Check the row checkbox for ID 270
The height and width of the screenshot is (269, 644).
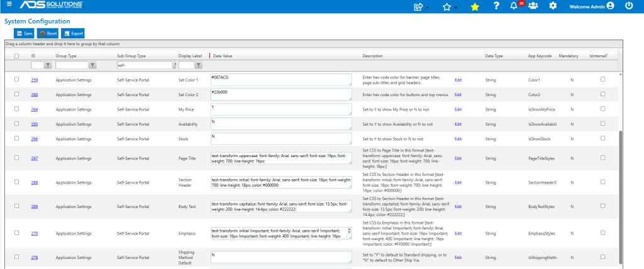(x=17, y=233)
